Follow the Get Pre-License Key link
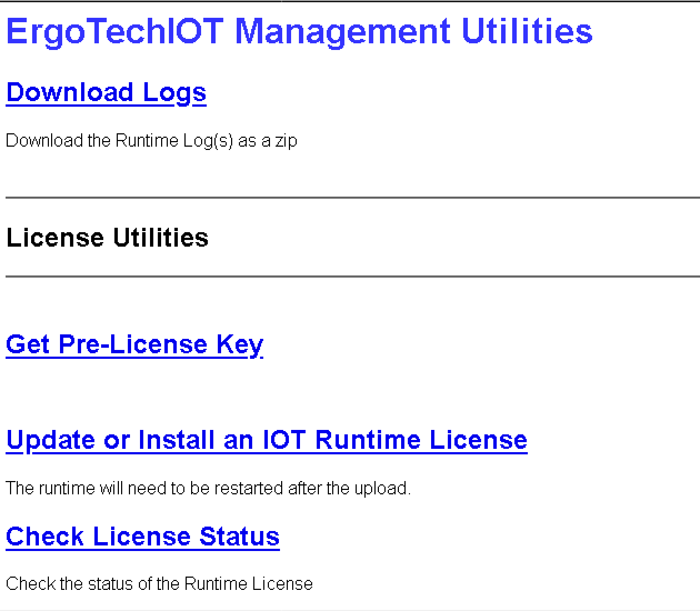700x611 pixels. 134,344
